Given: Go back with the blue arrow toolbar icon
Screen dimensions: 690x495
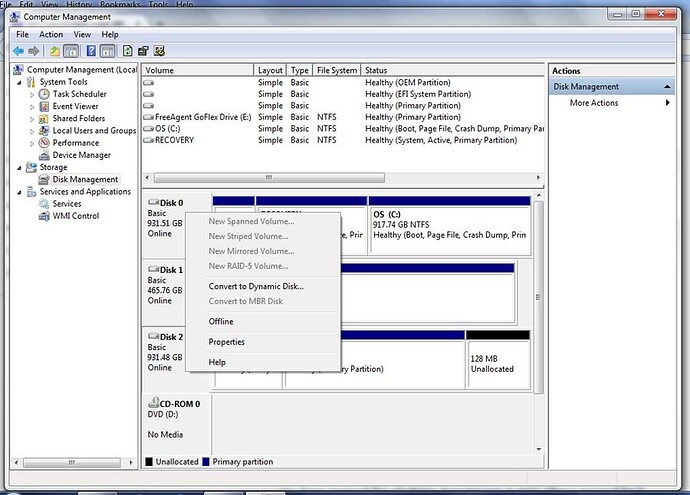Looking at the screenshot, I should tap(18, 51).
